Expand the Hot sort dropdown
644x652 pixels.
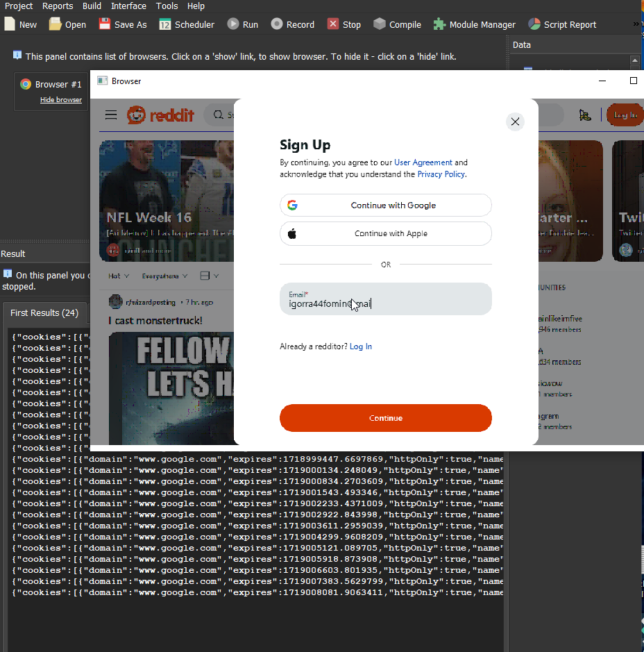[119, 276]
